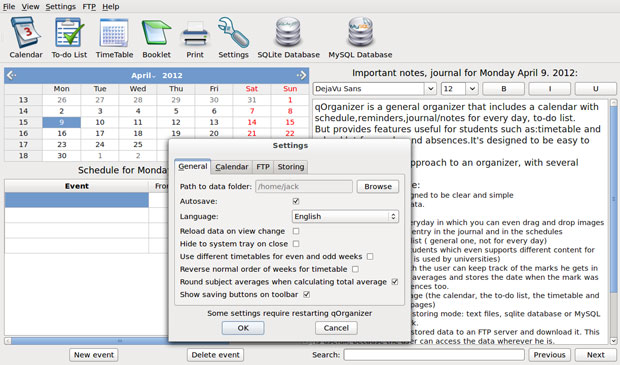
Task: Click the Event column header
Action: tap(77, 186)
